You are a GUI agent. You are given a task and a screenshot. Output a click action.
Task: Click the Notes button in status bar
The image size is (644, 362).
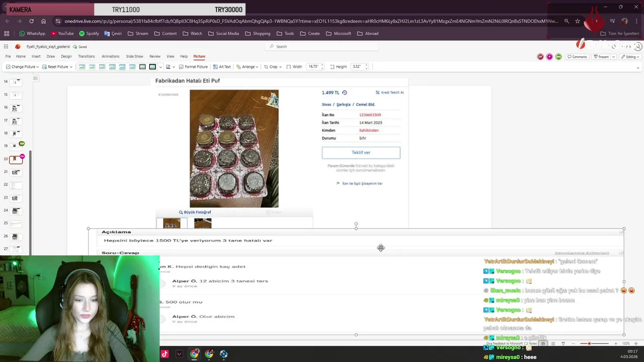click(x=531, y=343)
